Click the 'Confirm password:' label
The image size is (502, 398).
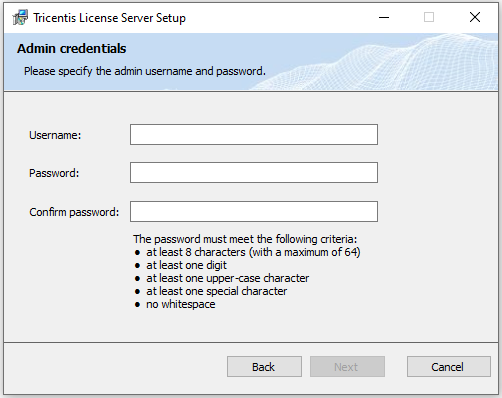pos(74,212)
